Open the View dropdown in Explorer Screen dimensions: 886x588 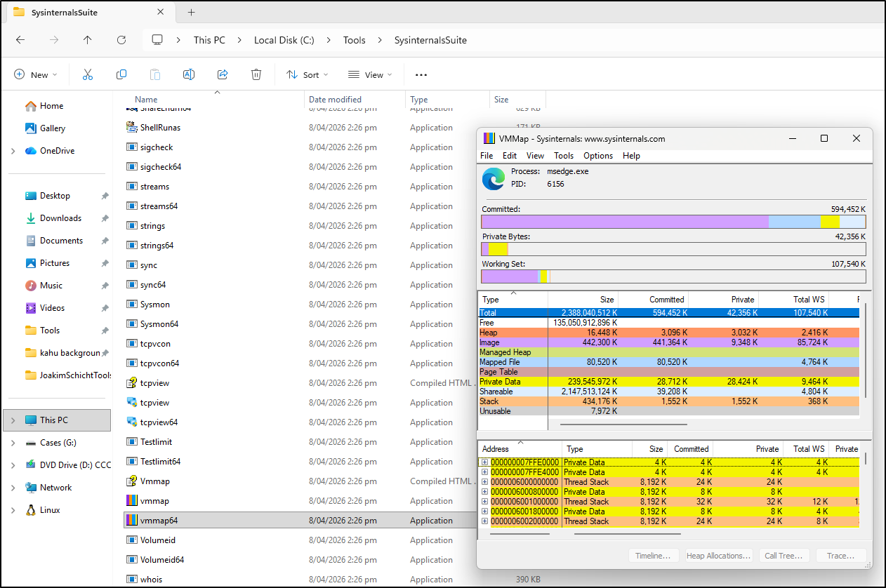(x=369, y=74)
